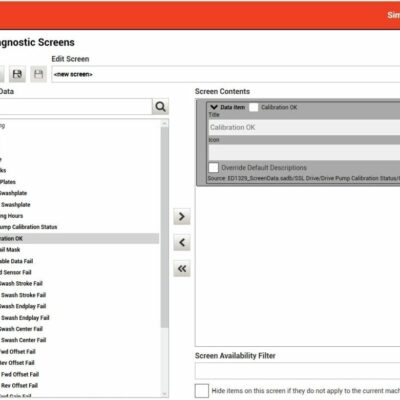
Task: Remove item with single left arrow
Action: (x=182, y=242)
